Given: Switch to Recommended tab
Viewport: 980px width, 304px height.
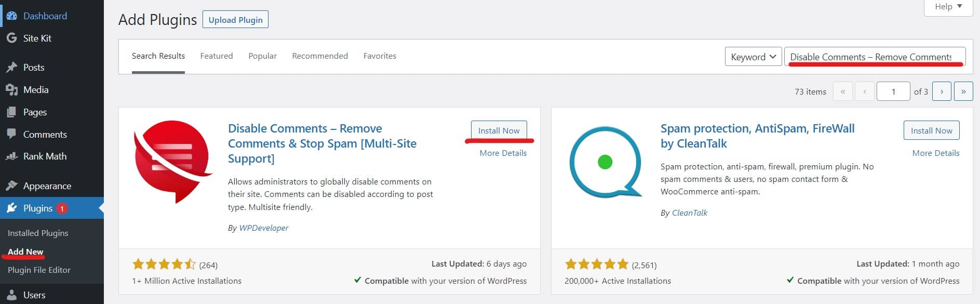Looking at the screenshot, I should pos(320,56).
